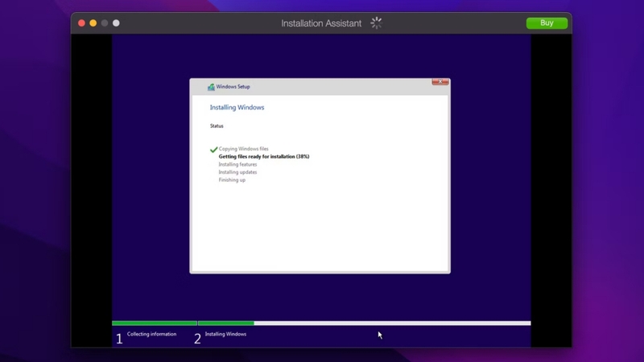Image resolution: width=644 pixels, height=362 pixels.
Task: Click the 'Windows Setup' dialog title text
Action: click(x=233, y=87)
